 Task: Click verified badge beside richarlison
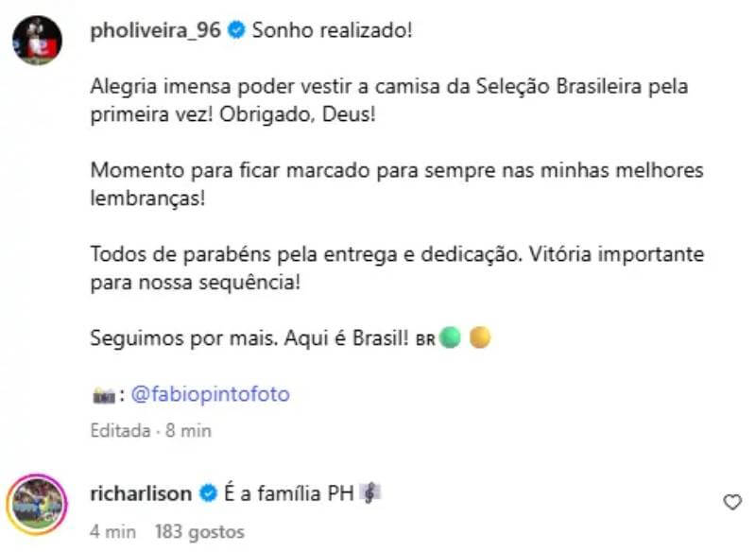208,492
